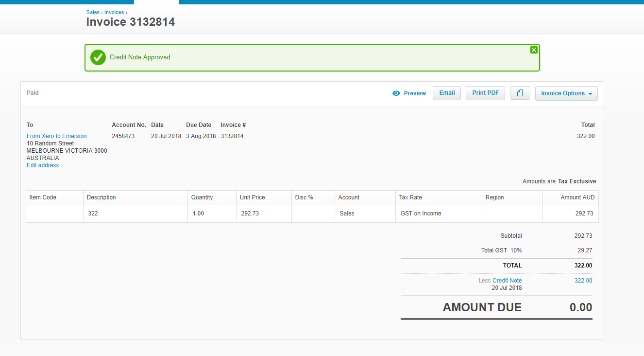This screenshot has width=644, height=356.
Task: Click the green checkmark success icon
Action: [x=98, y=57]
